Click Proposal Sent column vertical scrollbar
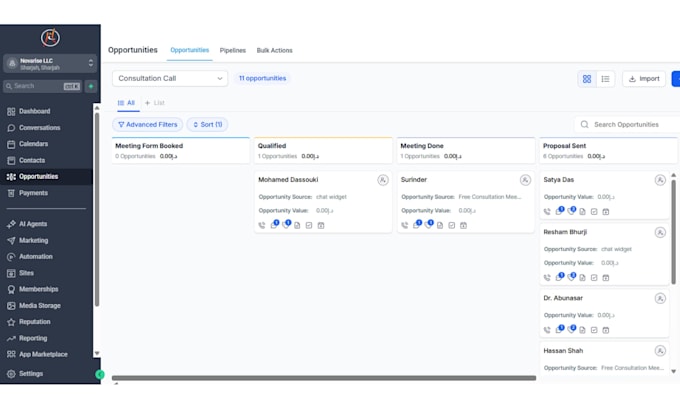The image size is (680, 409). tap(673, 232)
